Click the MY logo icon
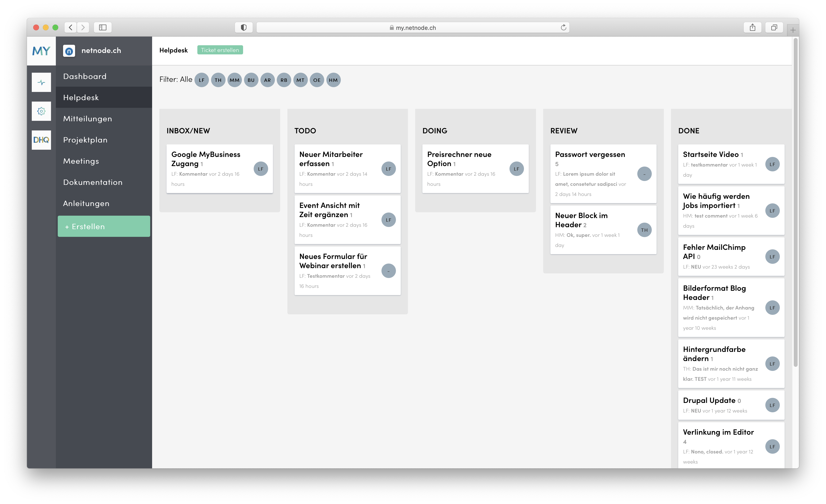The image size is (826, 504). click(x=41, y=51)
